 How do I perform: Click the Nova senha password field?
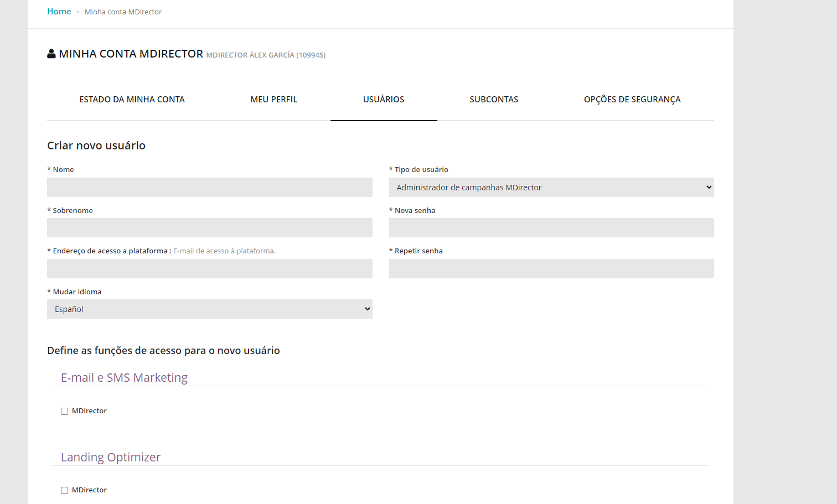pyautogui.click(x=551, y=228)
